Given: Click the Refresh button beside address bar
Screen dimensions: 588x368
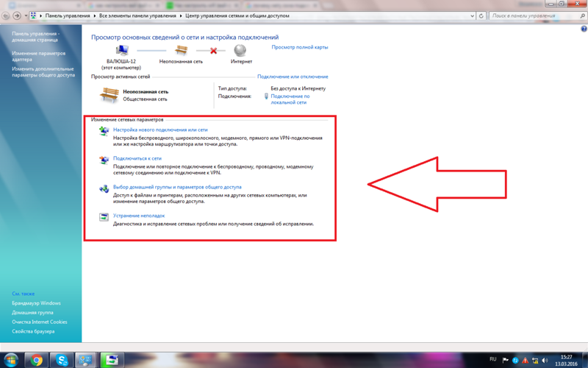Looking at the screenshot, I should [481, 15].
